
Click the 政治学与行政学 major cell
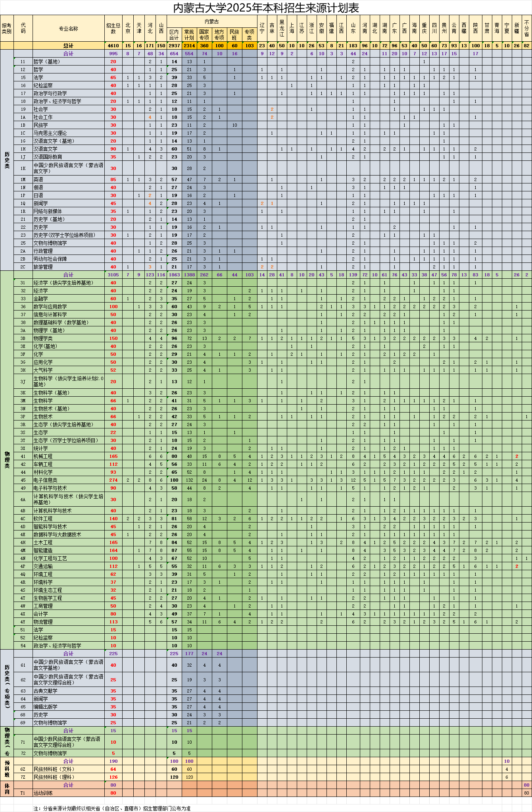[69, 93]
